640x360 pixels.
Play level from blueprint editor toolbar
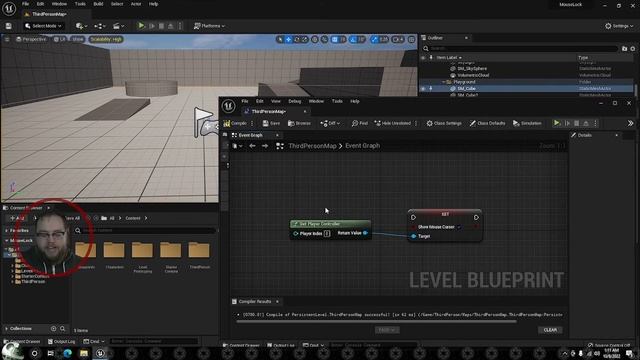point(556,123)
